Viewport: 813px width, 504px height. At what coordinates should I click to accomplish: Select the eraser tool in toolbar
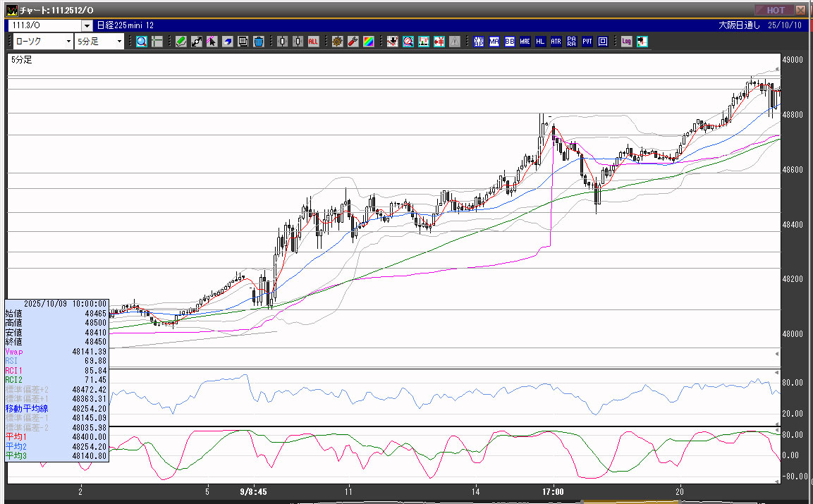[228, 42]
